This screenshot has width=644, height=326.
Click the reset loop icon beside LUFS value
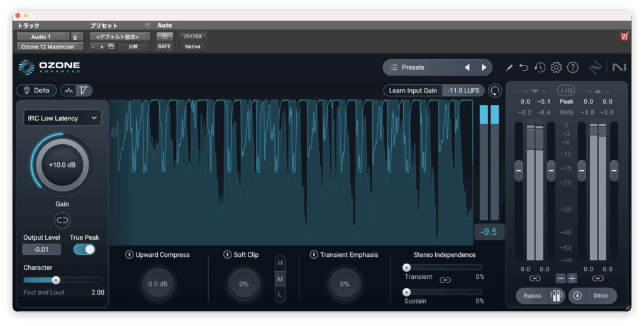click(x=496, y=91)
